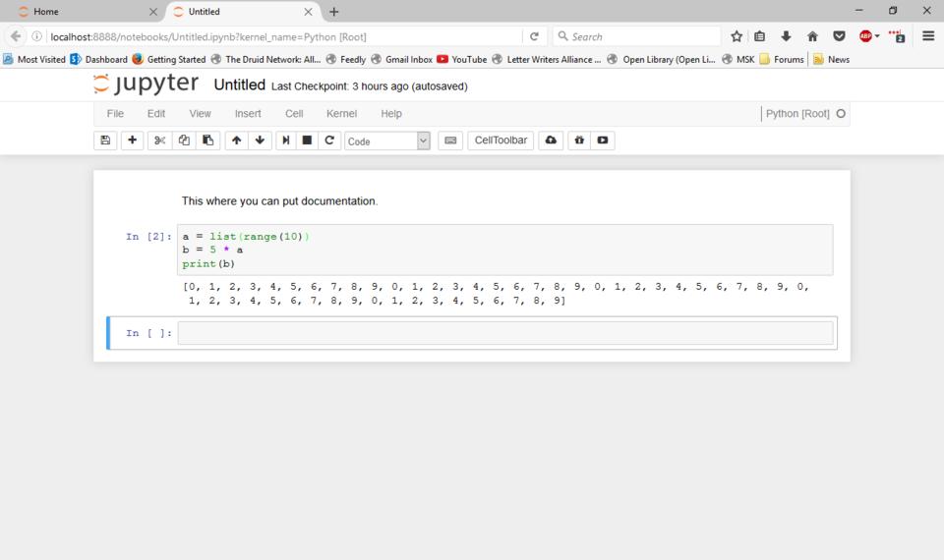
Task: Restart the kernel using the circular arrow icon
Action: tap(330, 140)
